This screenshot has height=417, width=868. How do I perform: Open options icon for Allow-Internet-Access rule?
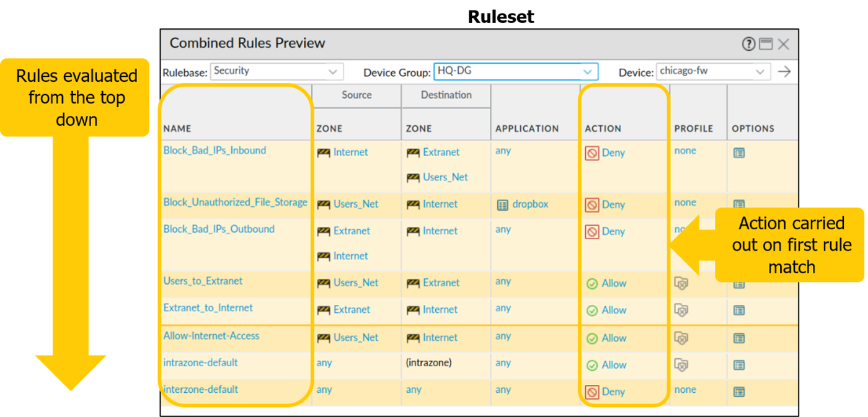tap(739, 338)
